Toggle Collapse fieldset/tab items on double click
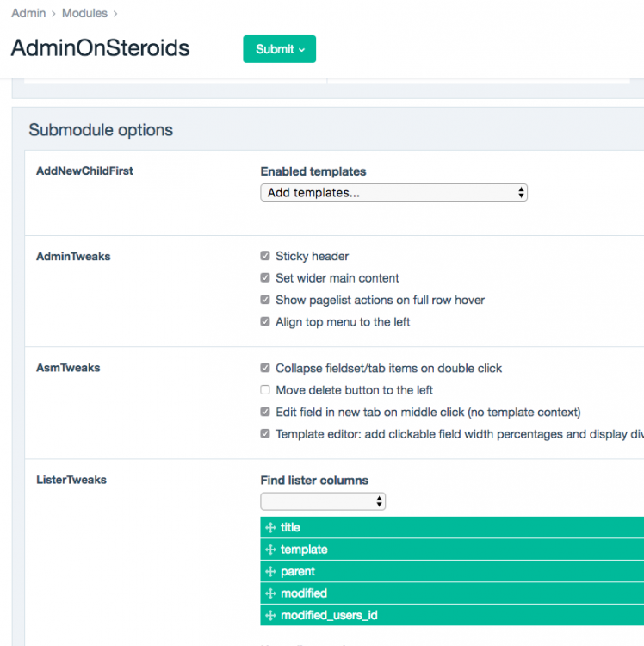This screenshot has height=646, width=644. (x=265, y=368)
